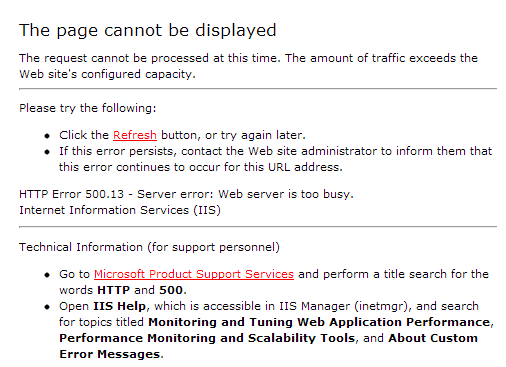
Task: Click bold 'Monitoring and Tuning Web Application Performance'
Action: point(319,322)
